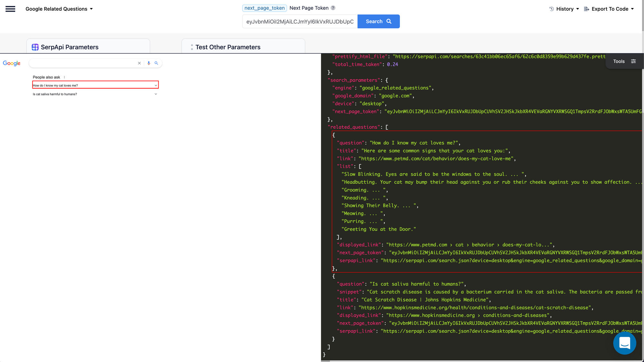
Task: Open the hamburger menu icon
Action: coord(10,9)
